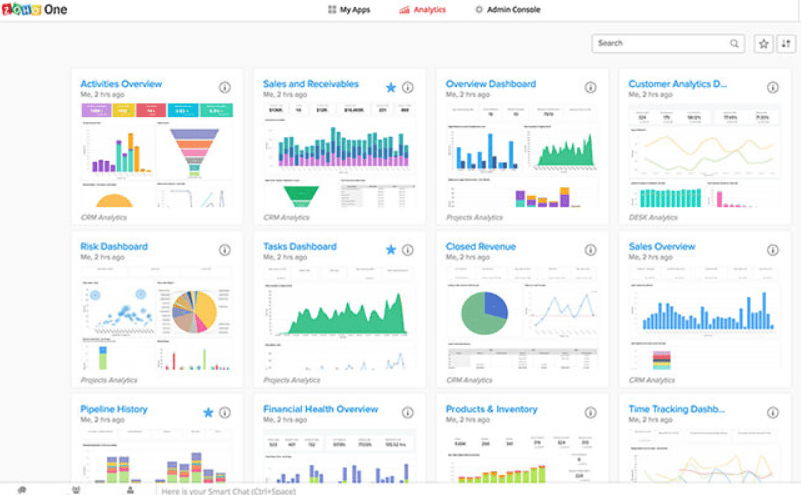Open Sales and Receivables dashboard title
The width and height of the screenshot is (801, 495).
[311, 84]
